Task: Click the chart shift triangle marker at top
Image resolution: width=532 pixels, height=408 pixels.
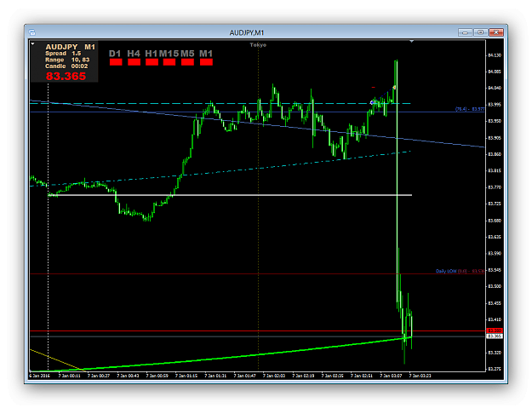Action: tap(411, 41)
